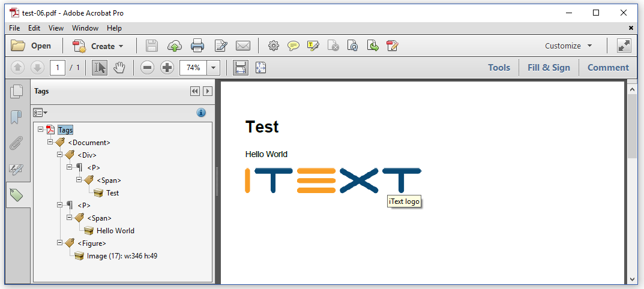Select the <Document> tag
The width and height of the screenshot is (644, 289).
tap(89, 143)
